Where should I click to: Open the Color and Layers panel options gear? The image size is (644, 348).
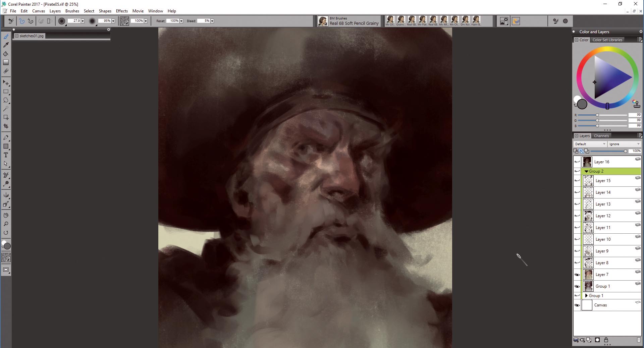pos(641,32)
